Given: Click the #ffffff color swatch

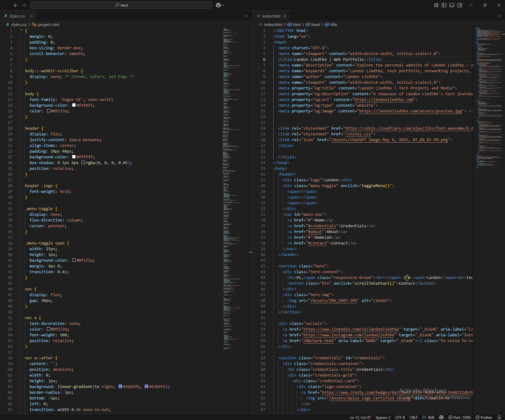Looking at the screenshot, I should pos(74,157).
